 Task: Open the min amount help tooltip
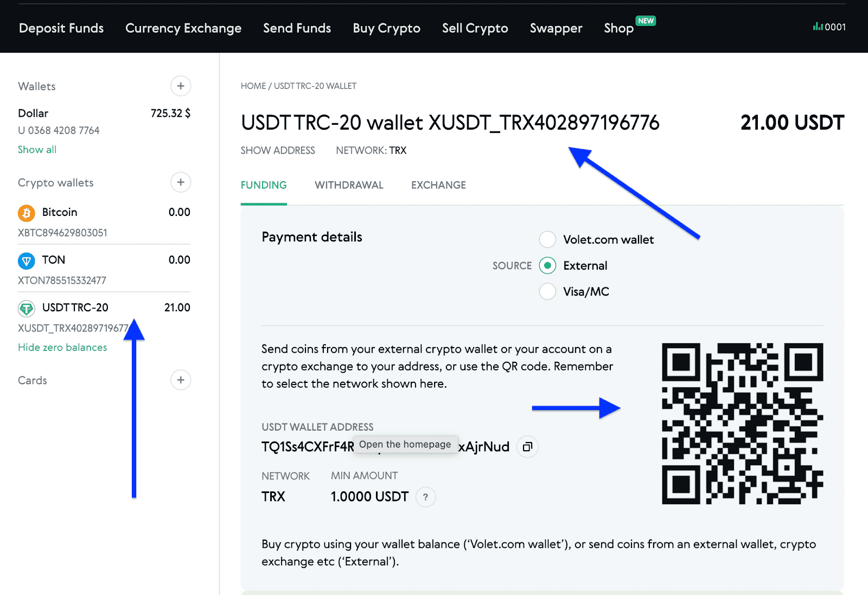(425, 496)
